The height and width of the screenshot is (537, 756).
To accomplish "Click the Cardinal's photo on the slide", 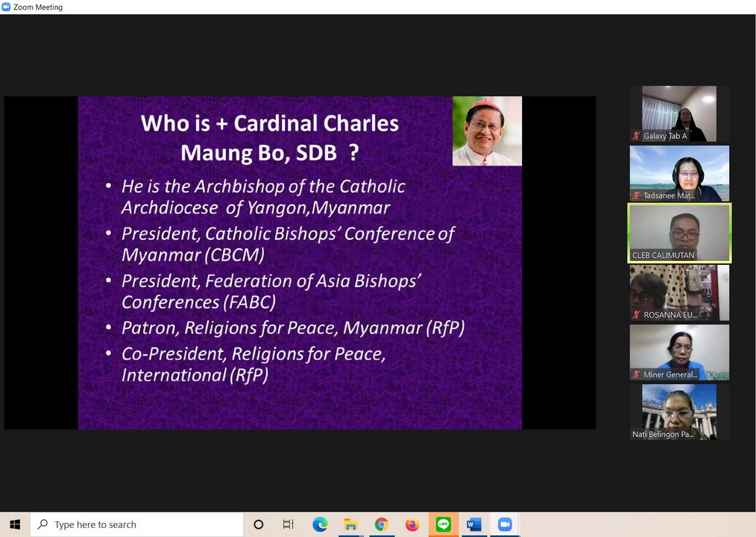I will [x=487, y=131].
